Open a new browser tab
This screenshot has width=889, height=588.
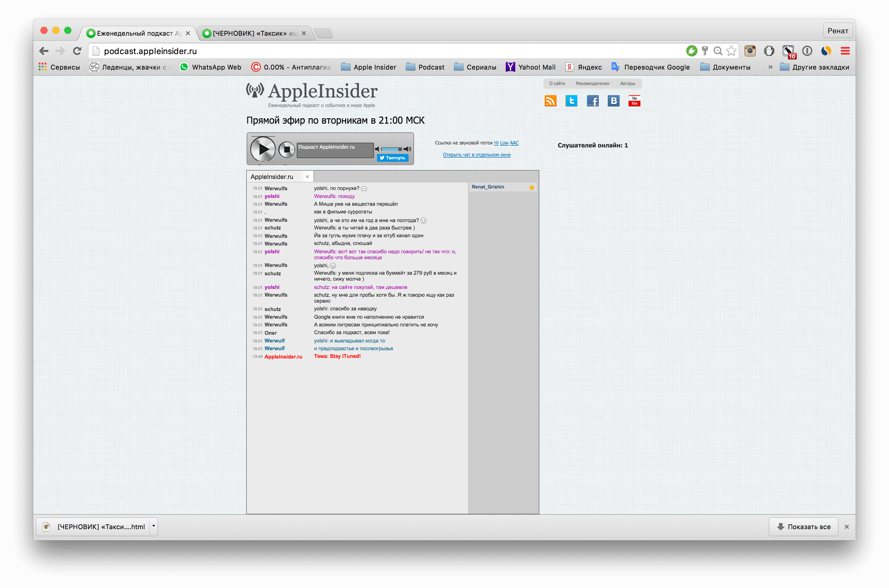pos(323,34)
